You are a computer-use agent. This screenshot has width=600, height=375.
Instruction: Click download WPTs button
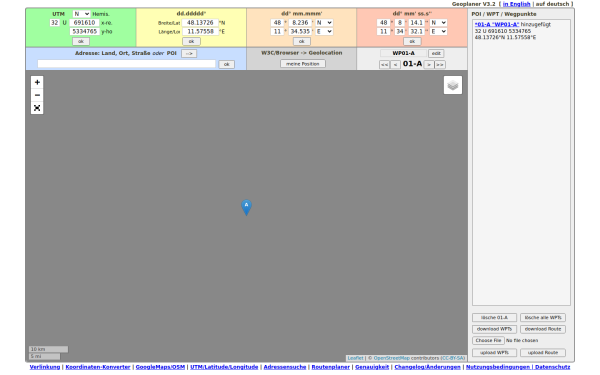(x=494, y=329)
